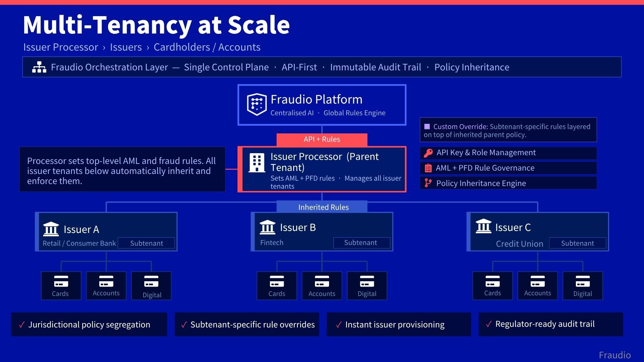
Task: Click the orchestration layer hierarchy icon
Action: (39, 67)
